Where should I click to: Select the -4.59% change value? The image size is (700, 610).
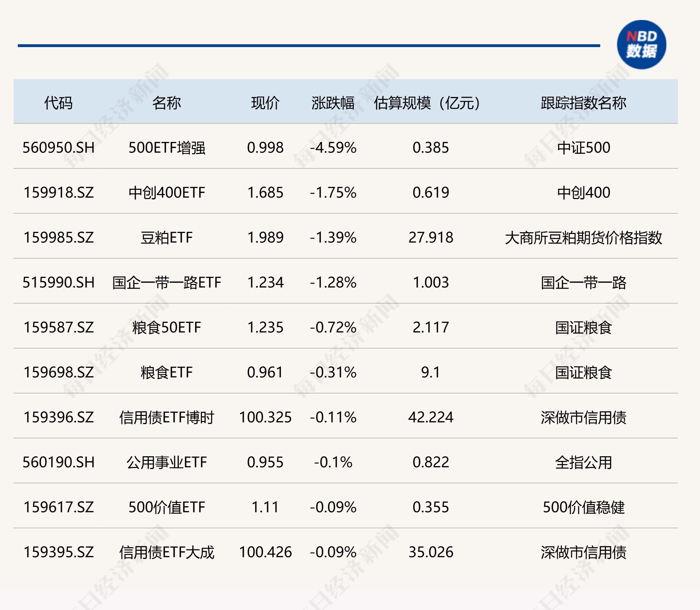(x=333, y=149)
